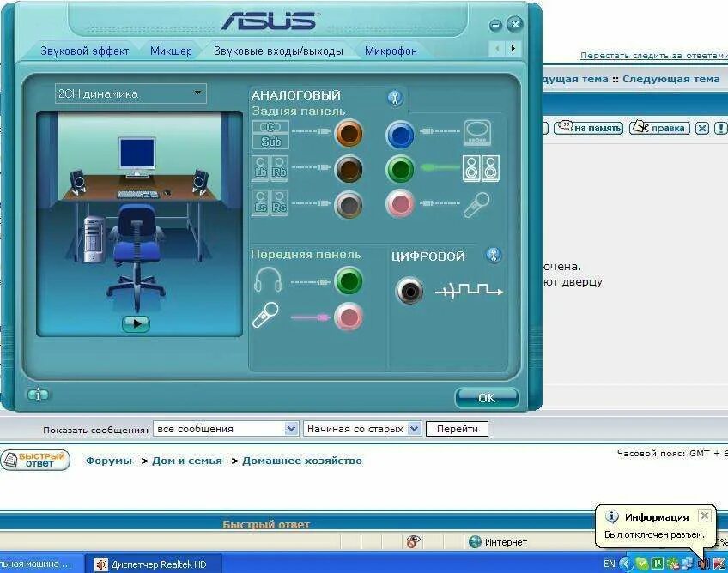Click the wrench info icon beside Аналоговый
The width and height of the screenshot is (728, 573).
click(x=395, y=98)
